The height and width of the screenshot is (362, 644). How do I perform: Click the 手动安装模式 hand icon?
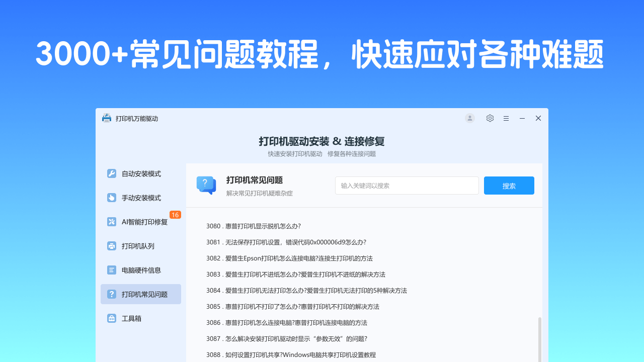[x=111, y=198]
